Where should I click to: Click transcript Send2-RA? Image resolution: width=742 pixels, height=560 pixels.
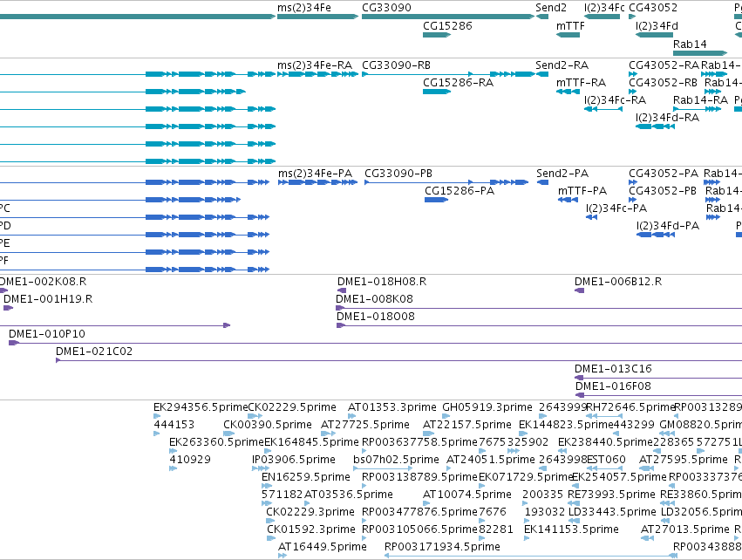coord(542,74)
